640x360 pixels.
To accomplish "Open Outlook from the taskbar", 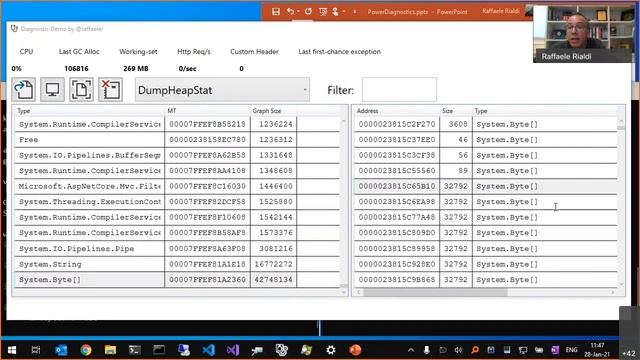I will 61,350.
